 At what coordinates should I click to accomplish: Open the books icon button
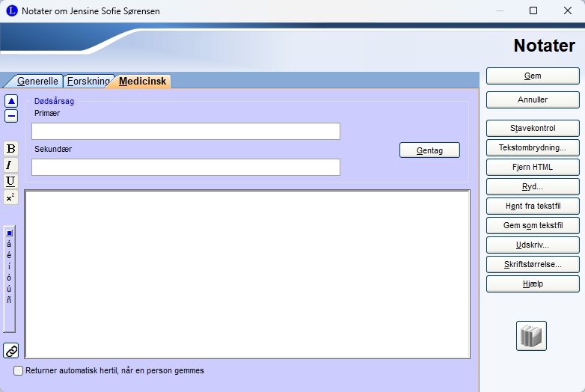(x=531, y=336)
